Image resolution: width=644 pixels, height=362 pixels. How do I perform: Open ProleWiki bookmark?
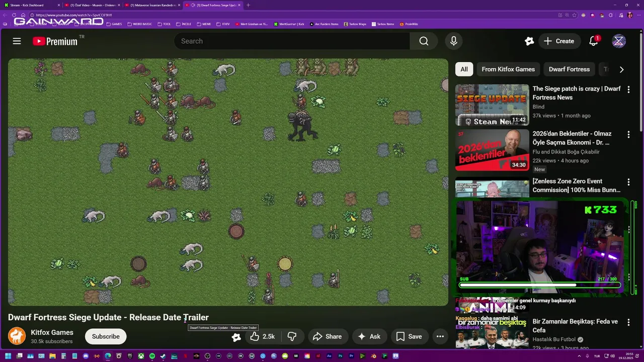tap(409, 24)
